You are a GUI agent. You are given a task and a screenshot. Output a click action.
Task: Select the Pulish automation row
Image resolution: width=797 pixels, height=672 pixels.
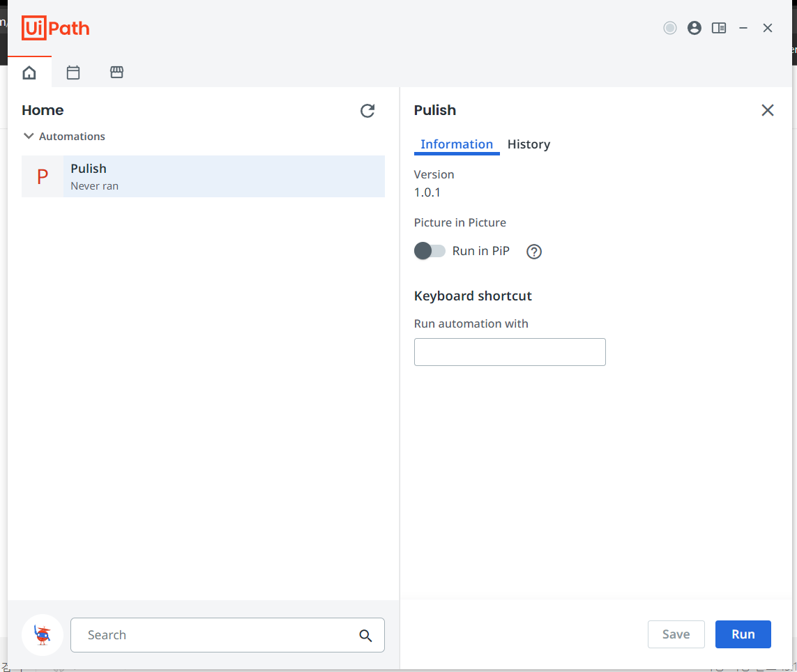204,176
